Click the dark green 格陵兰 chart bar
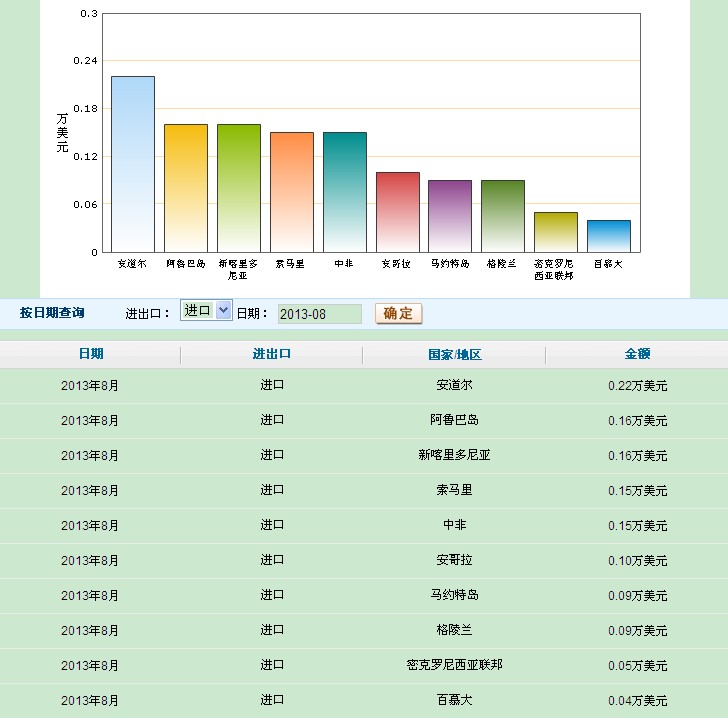The image size is (728, 718). tap(503, 216)
